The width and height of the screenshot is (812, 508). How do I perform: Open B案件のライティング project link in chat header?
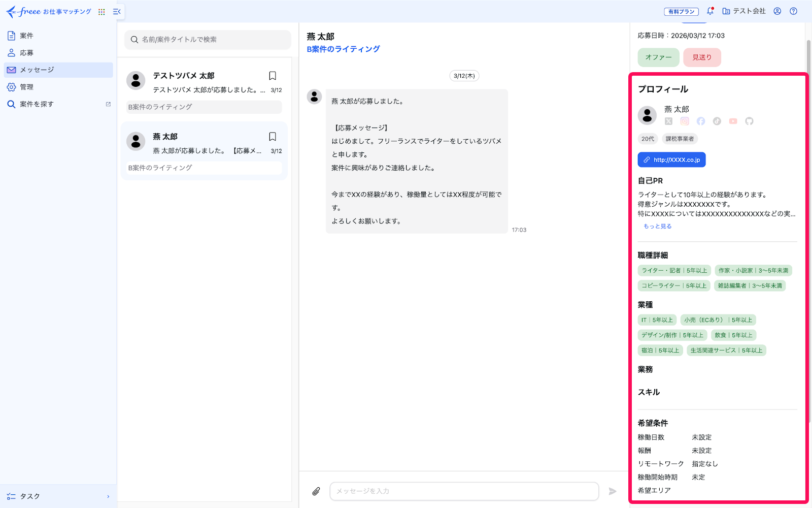point(343,49)
